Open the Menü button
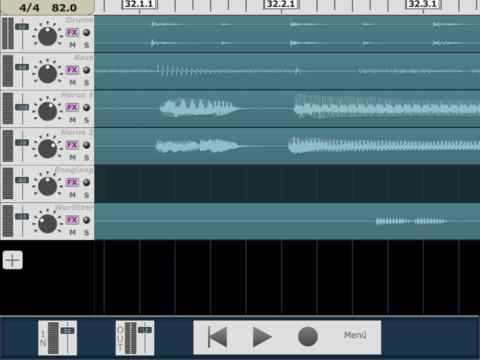Screen dimensions: 480x360 (355, 335)
